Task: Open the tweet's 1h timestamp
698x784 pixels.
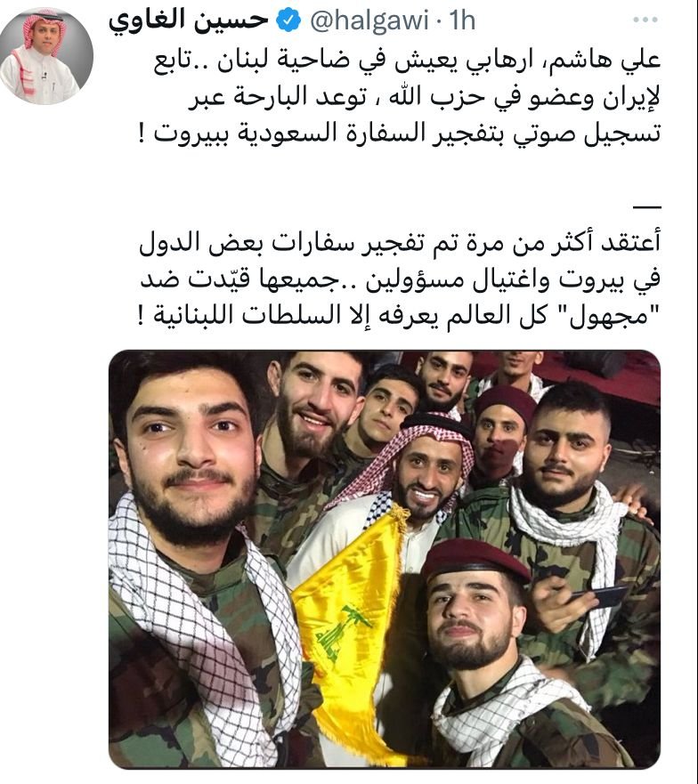Action: pyautogui.click(x=462, y=20)
